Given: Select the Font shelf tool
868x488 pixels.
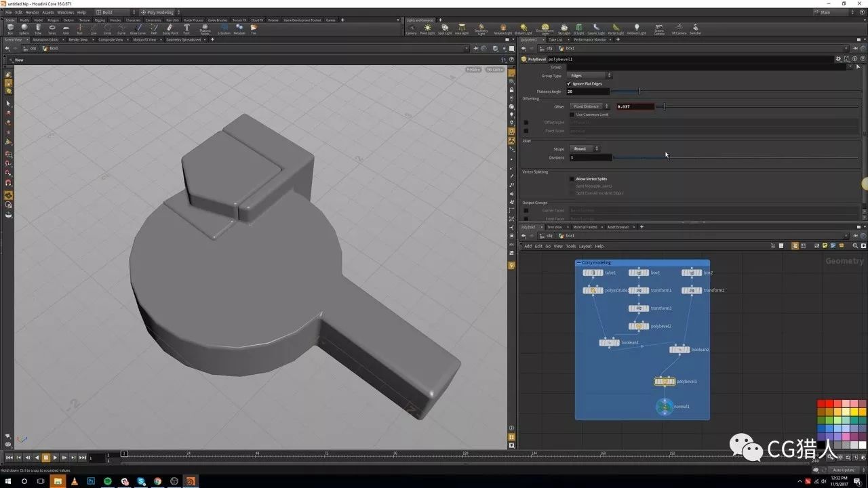Looking at the screenshot, I should coord(187,28).
